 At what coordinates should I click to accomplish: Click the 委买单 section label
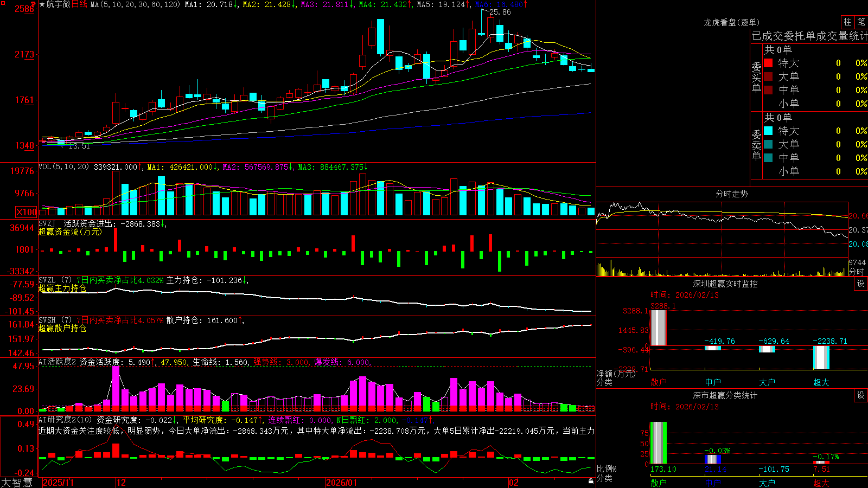coord(756,77)
